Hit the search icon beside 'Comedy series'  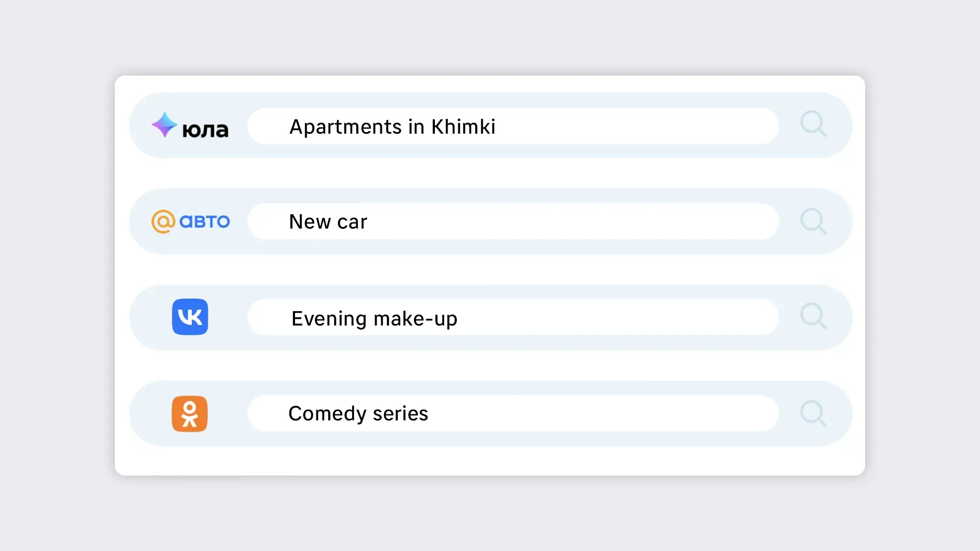pos(813,413)
